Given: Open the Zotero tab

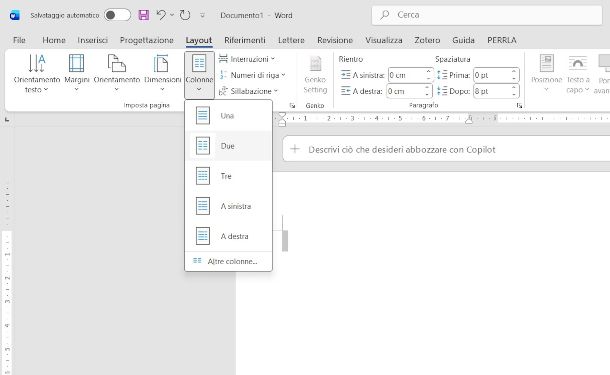Looking at the screenshot, I should 427,40.
